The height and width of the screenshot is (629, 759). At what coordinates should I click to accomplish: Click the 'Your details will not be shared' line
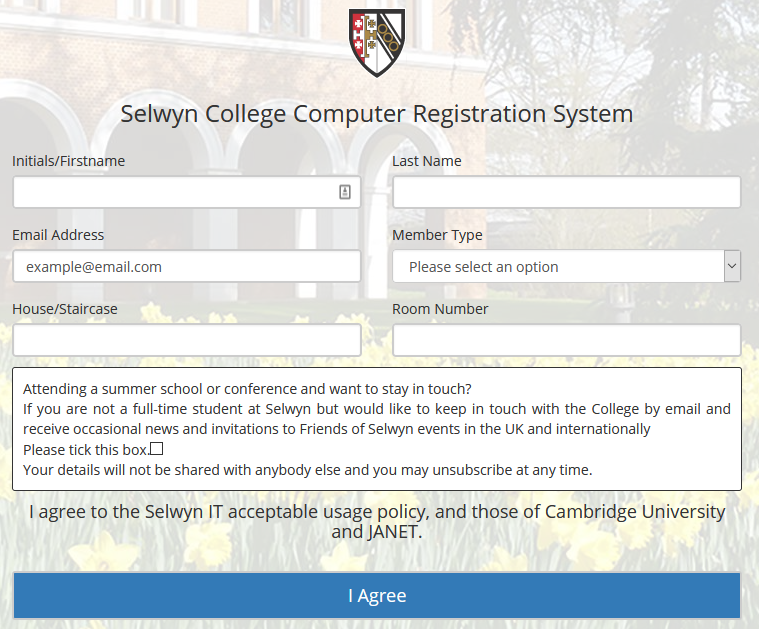coord(308,469)
